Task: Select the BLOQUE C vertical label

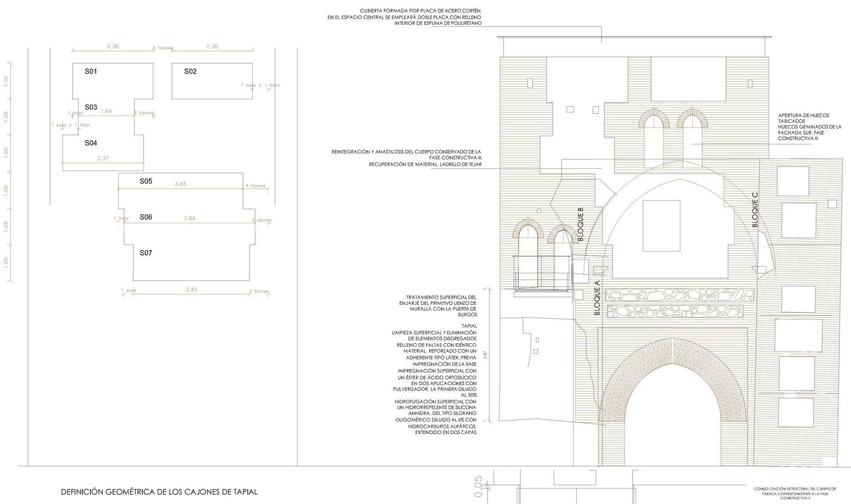Action: pos(755,210)
